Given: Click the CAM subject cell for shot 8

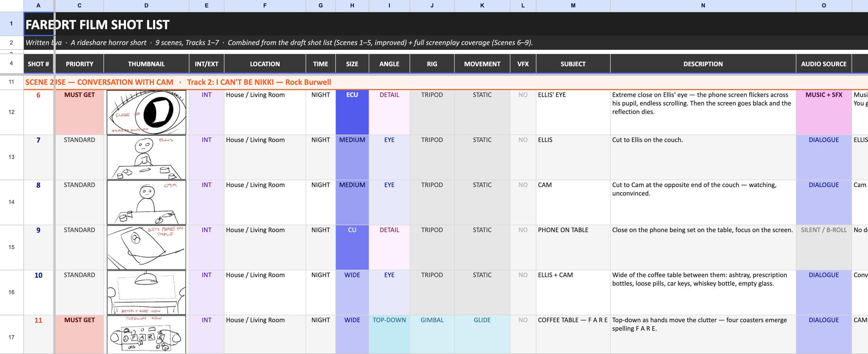Looking at the screenshot, I should click(573, 202).
